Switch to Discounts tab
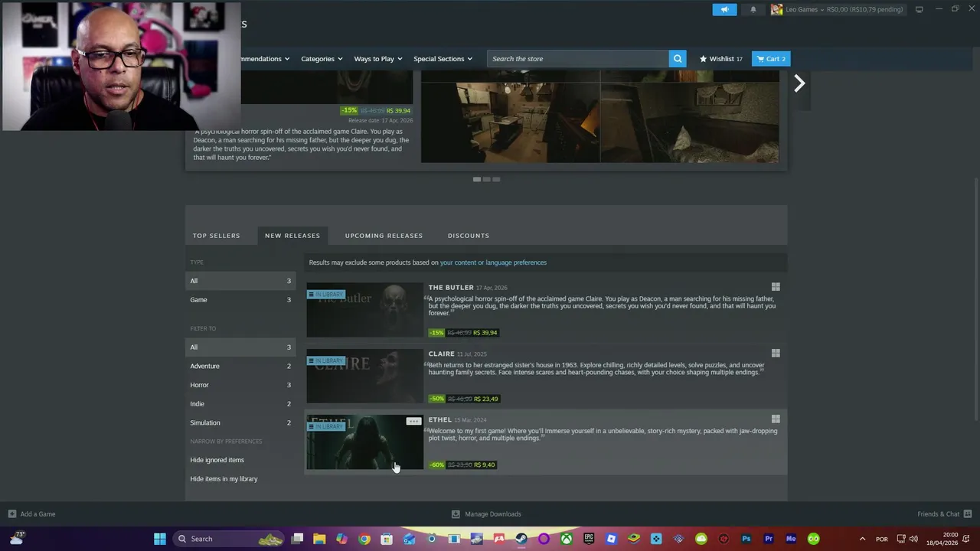This screenshot has height=551, width=980. (x=469, y=236)
